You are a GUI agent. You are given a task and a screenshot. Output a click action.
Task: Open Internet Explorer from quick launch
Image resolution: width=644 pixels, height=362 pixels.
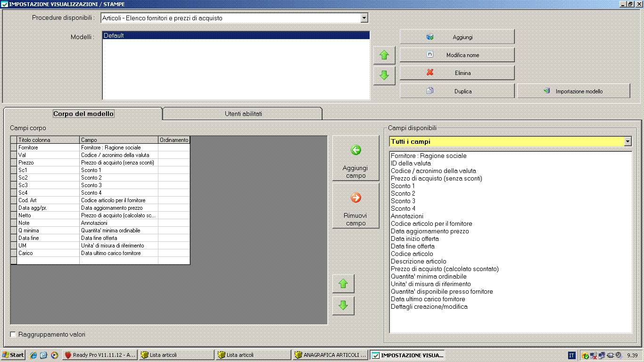pyautogui.click(x=33, y=355)
